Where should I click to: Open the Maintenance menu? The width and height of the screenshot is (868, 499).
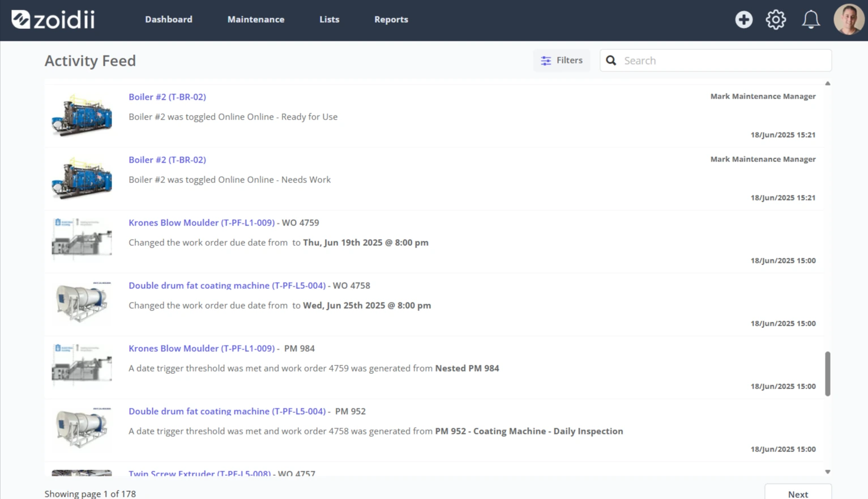[x=256, y=19]
